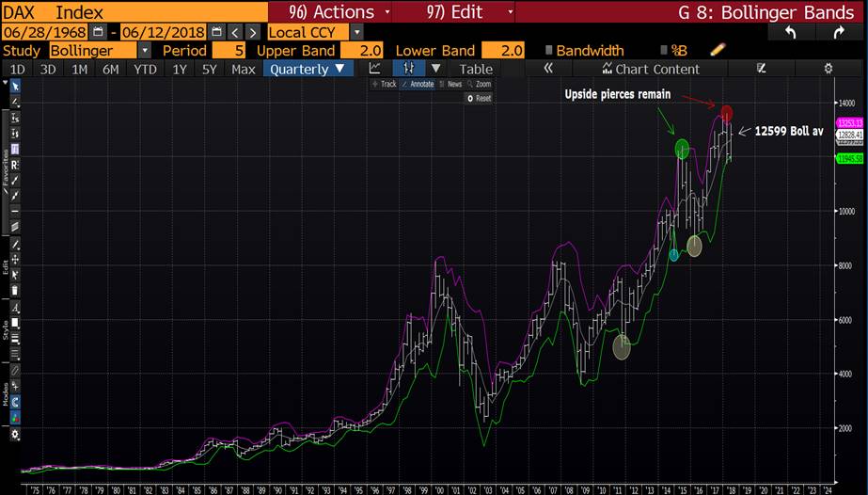Screen dimensions: 868x495
Task: Click previous date range arrow
Action: pyautogui.click(x=235, y=32)
